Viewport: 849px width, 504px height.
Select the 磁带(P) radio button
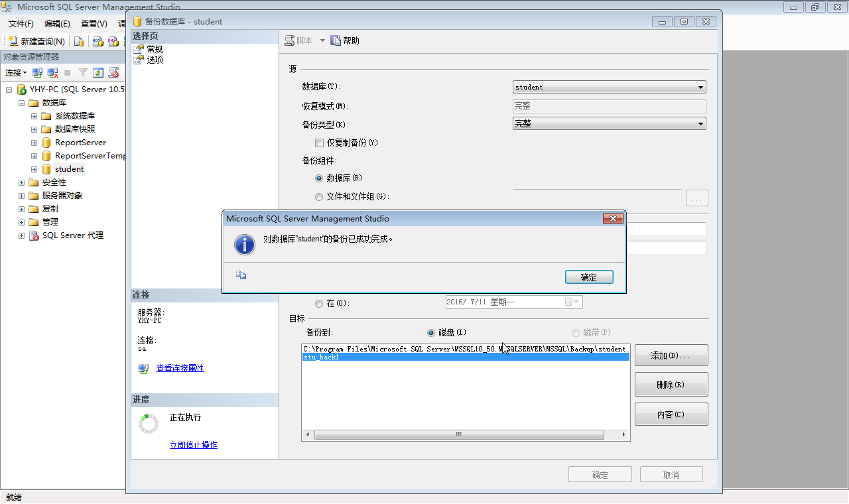[576, 333]
